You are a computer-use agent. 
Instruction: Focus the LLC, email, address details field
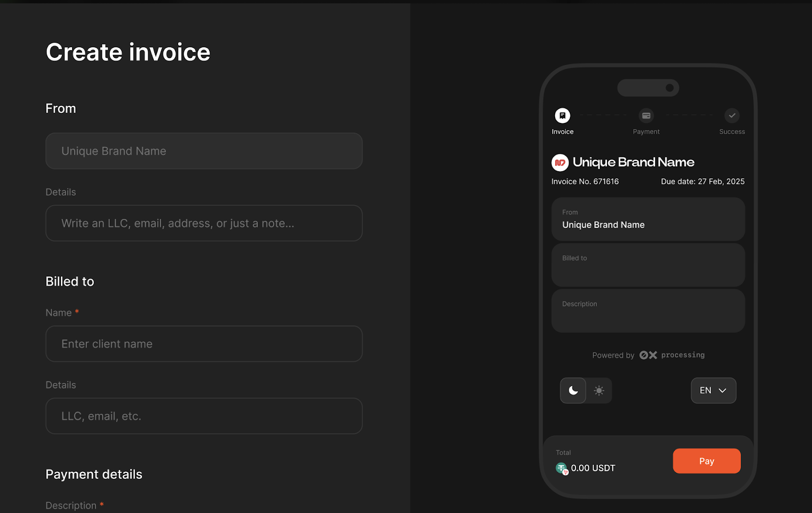point(204,223)
